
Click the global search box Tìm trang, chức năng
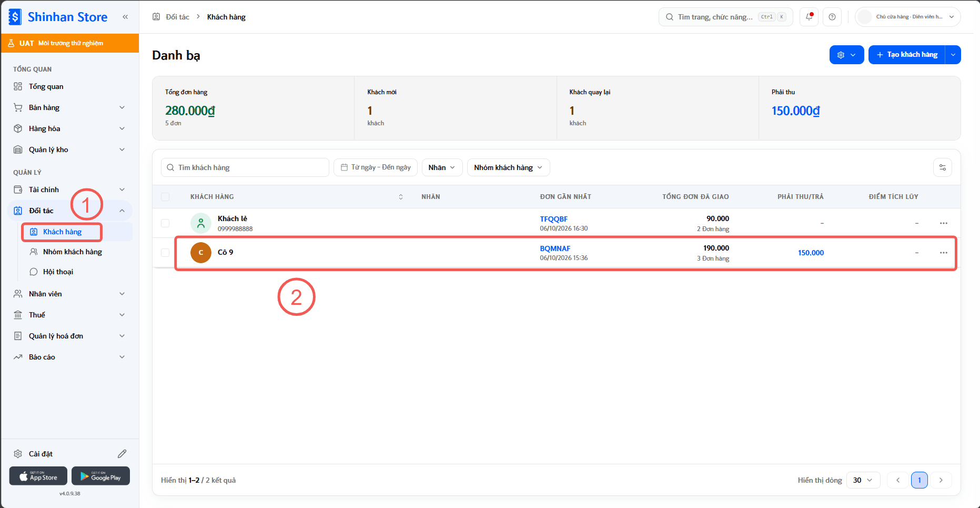pyautogui.click(x=725, y=17)
